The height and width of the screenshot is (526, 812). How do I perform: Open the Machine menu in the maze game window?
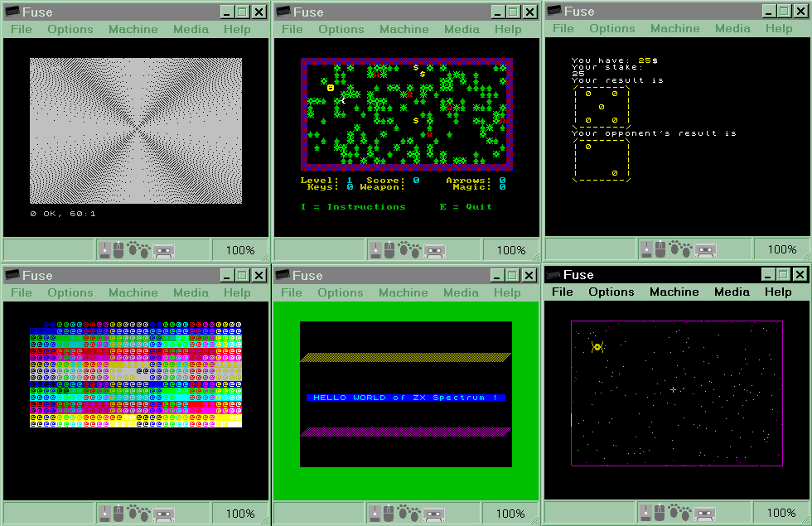pyautogui.click(x=404, y=29)
